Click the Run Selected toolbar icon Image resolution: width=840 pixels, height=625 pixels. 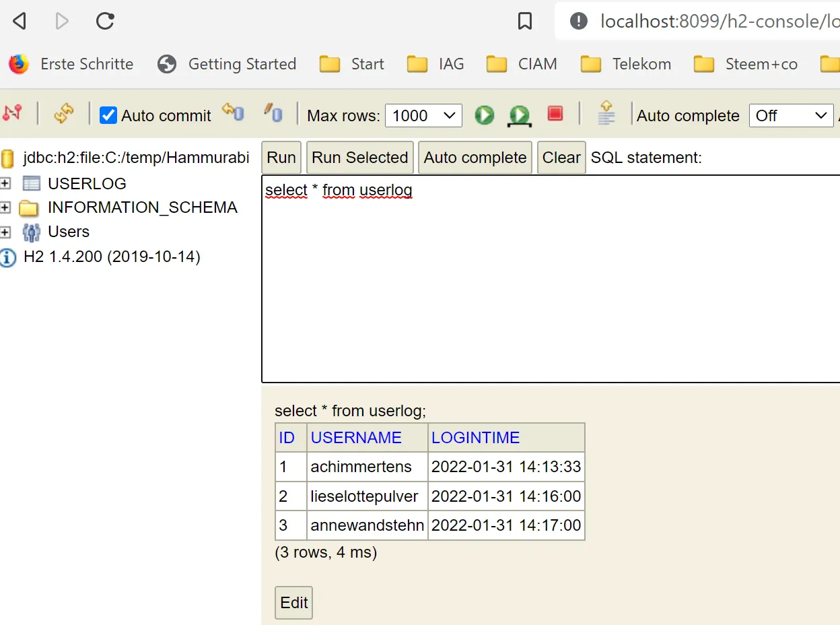pyautogui.click(x=520, y=116)
